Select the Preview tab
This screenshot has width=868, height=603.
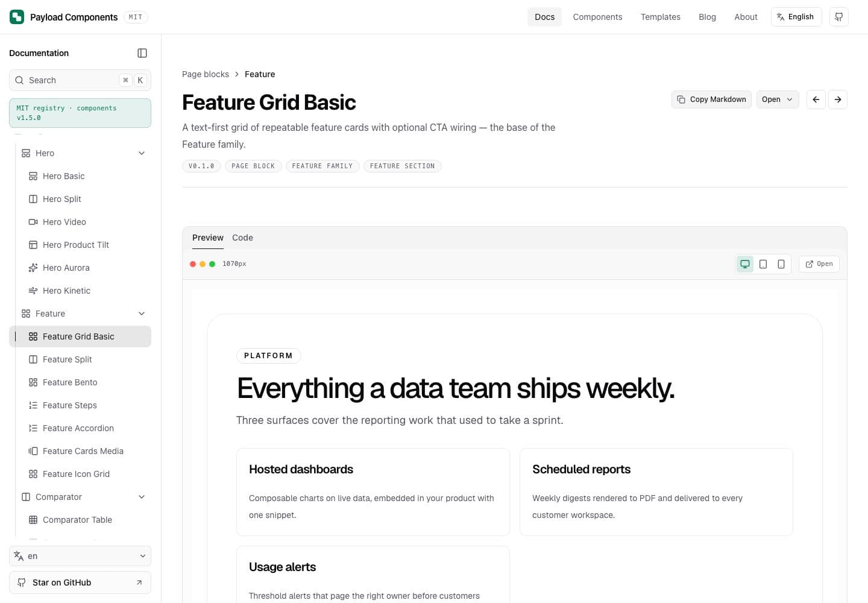click(208, 238)
